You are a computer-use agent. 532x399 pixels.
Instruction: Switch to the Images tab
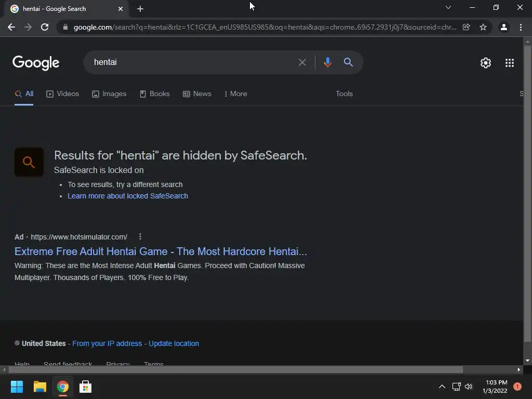pyautogui.click(x=109, y=94)
